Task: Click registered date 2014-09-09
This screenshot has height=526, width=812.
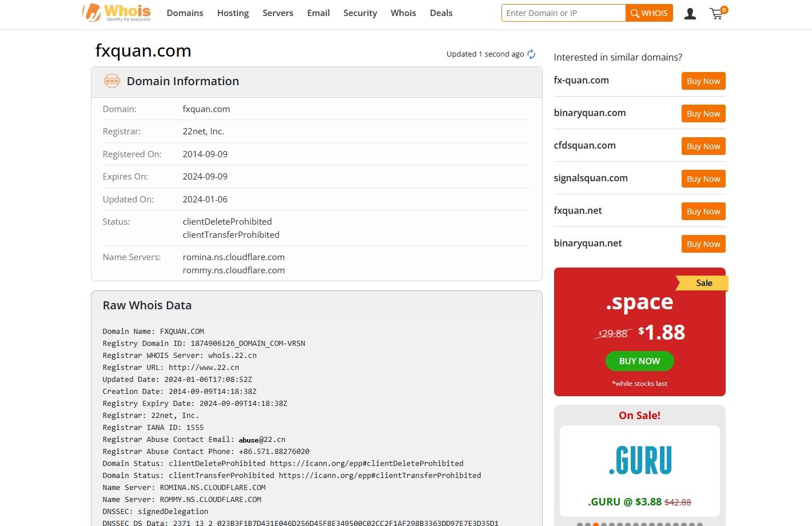Action: (x=205, y=154)
